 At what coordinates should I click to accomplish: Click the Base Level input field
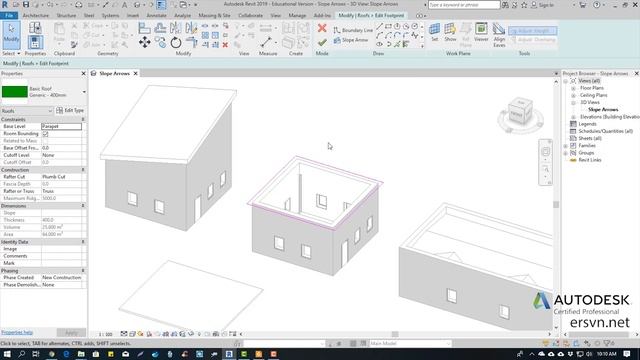(61, 127)
